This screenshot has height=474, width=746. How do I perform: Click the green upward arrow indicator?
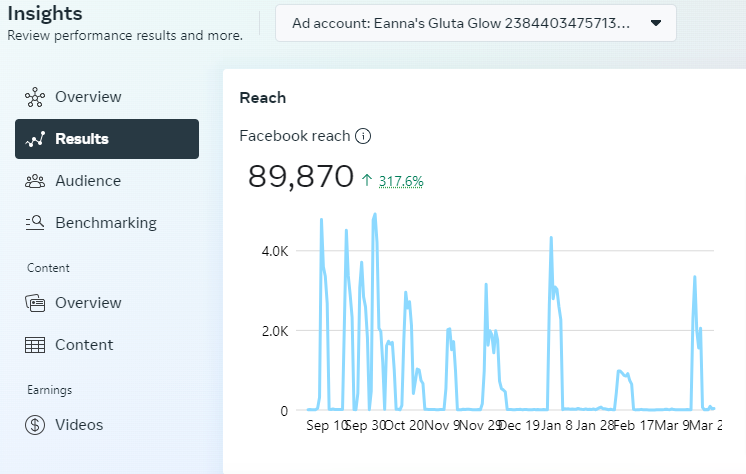coord(366,180)
